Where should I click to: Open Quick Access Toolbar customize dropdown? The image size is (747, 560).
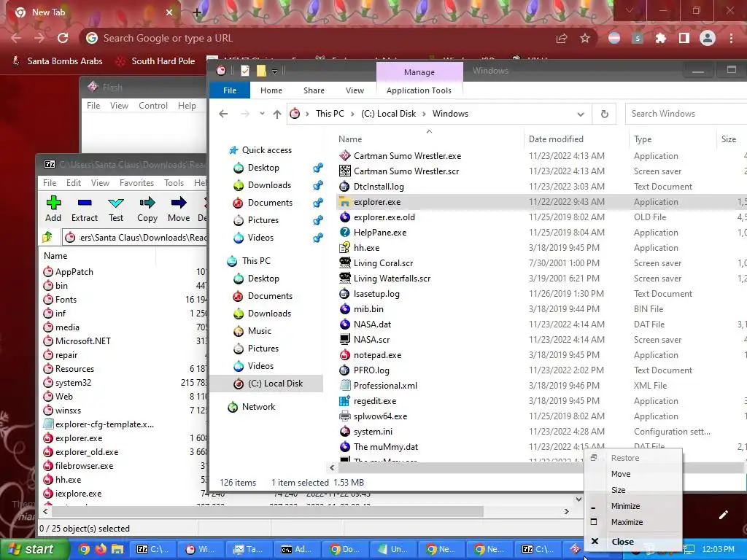[x=274, y=71]
